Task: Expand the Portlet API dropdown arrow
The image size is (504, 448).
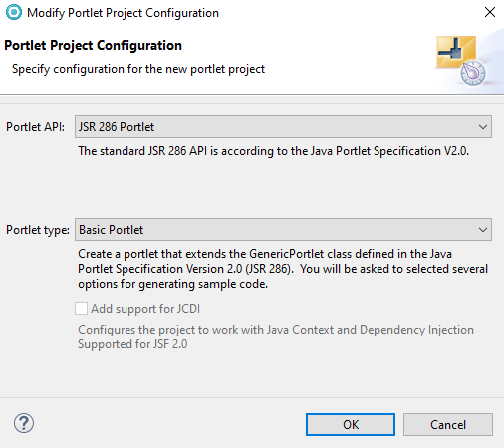Action: click(483, 127)
